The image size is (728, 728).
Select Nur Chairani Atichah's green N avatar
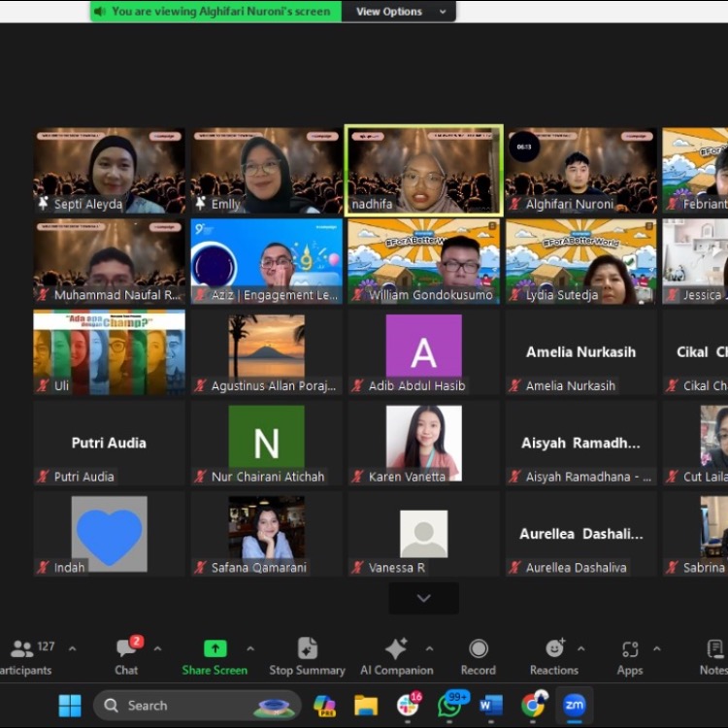tap(267, 437)
